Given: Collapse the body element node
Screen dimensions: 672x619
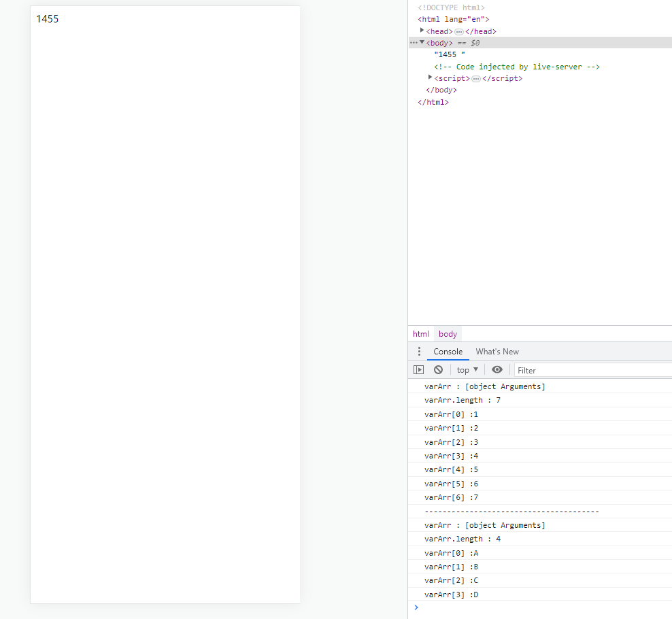Looking at the screenshot, I should coord(422,42).
